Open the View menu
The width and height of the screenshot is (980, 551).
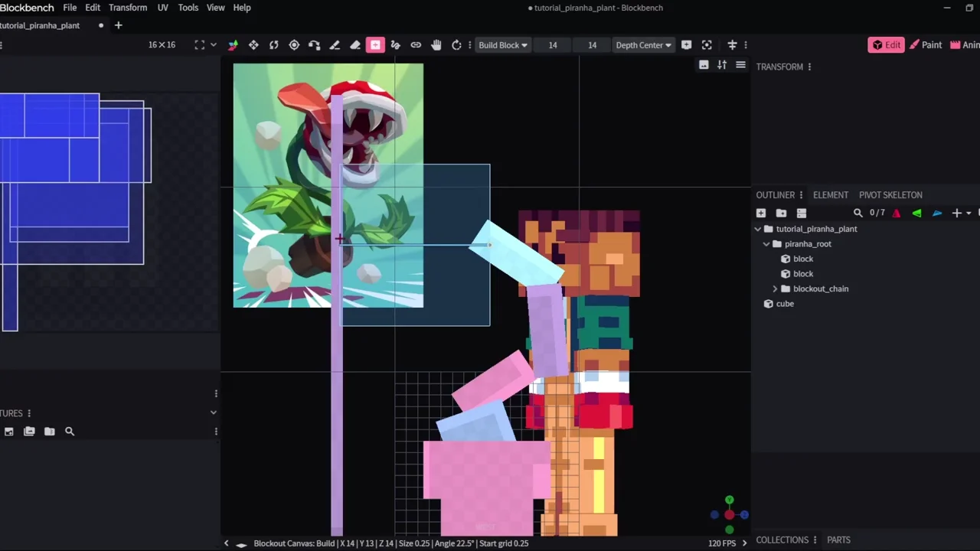(x=216, y=8)
